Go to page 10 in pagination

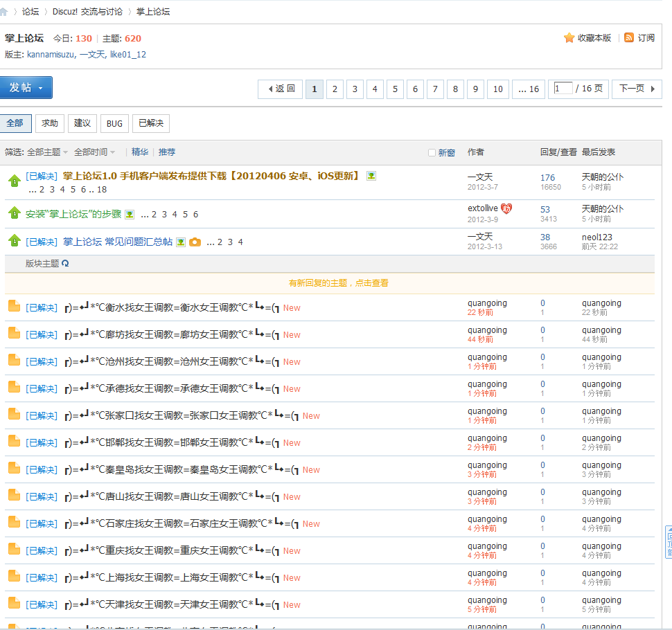pyautogui.click(x=498, y=89)
